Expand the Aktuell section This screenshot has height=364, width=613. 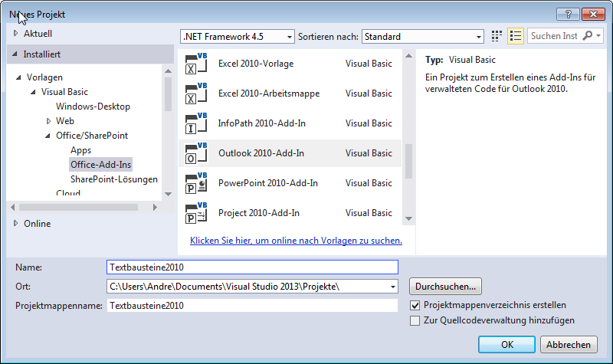click(15, 33)
